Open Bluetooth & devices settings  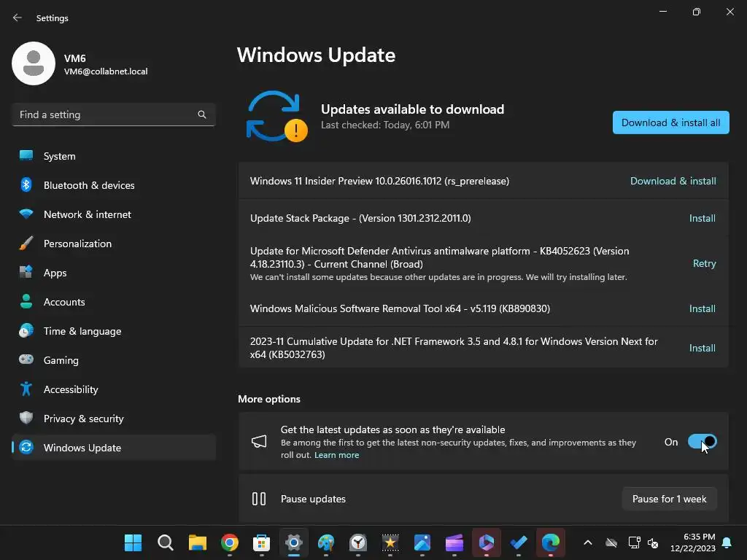113,185
